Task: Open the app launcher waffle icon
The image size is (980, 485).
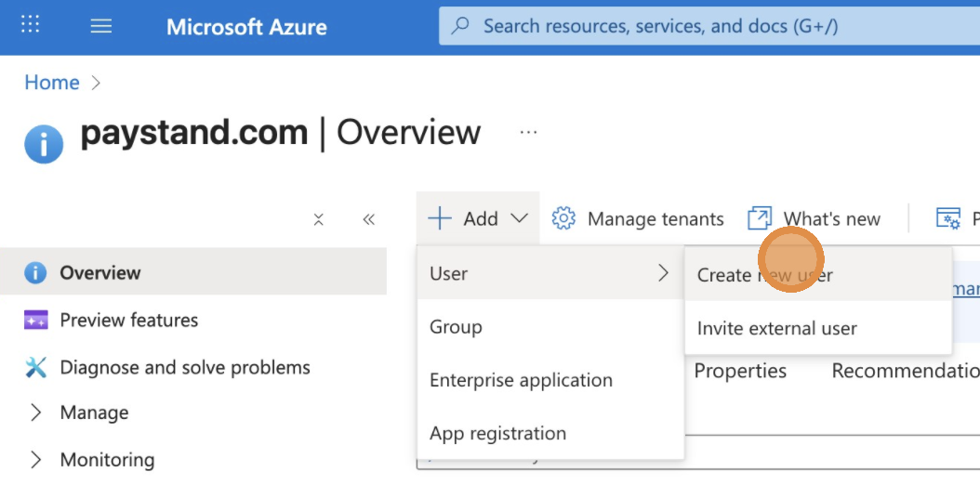Action: tap(30, 25)
